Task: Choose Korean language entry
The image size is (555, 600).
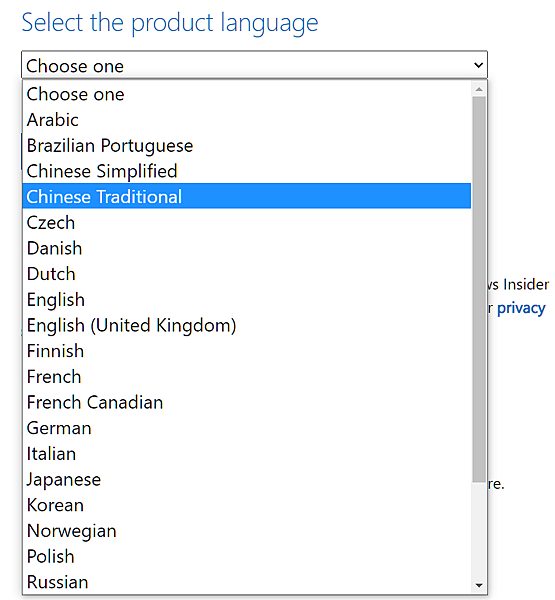Action: coord(246,505)
